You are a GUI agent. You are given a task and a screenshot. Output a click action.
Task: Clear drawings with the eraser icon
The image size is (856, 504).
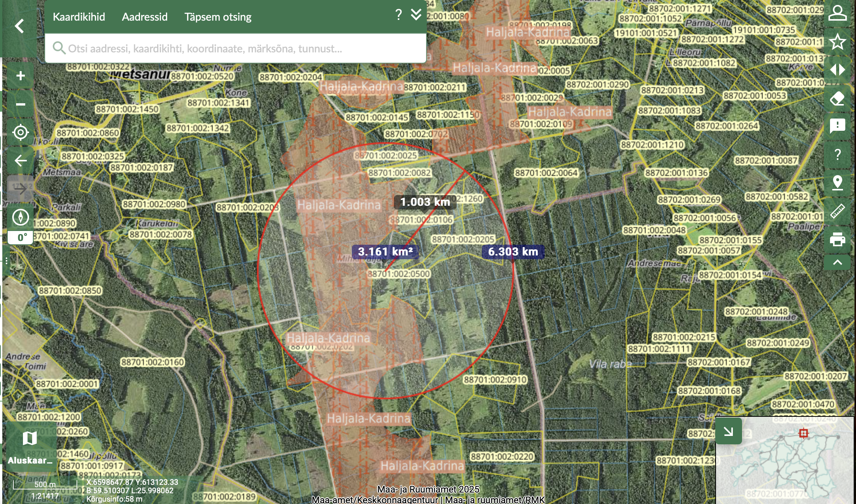(837, 98)
